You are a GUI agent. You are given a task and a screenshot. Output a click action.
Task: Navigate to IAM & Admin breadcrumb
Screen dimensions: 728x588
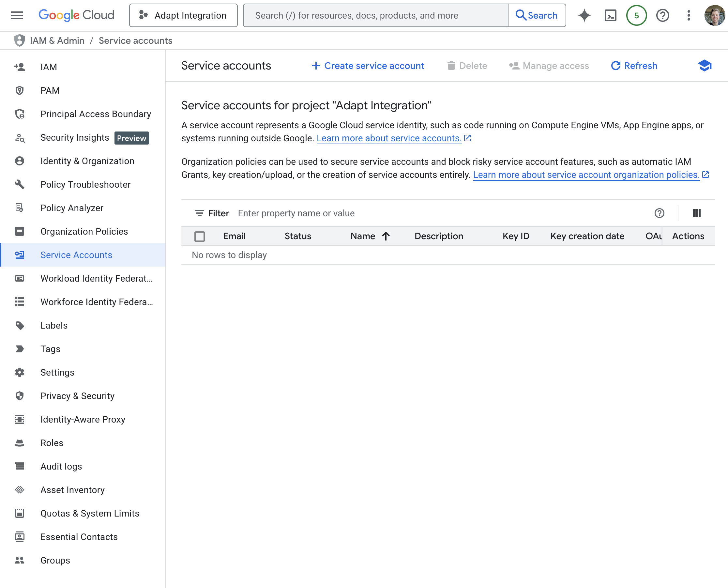tap(57, 40)
